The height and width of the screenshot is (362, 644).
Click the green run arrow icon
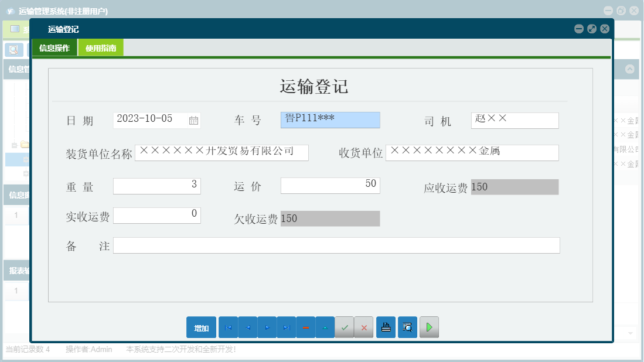[x=429, y=327]
